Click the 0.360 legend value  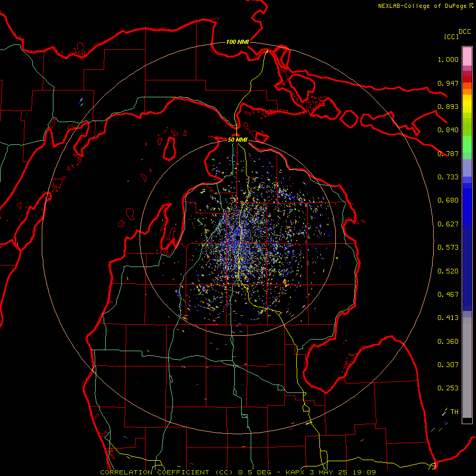click(448, 342)
